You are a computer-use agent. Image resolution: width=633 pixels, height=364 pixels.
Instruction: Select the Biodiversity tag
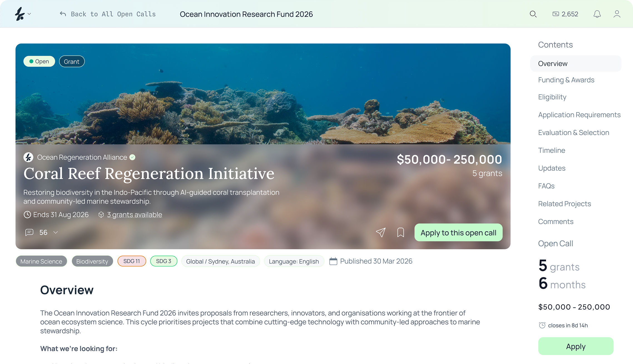click(x=92, y=261)
